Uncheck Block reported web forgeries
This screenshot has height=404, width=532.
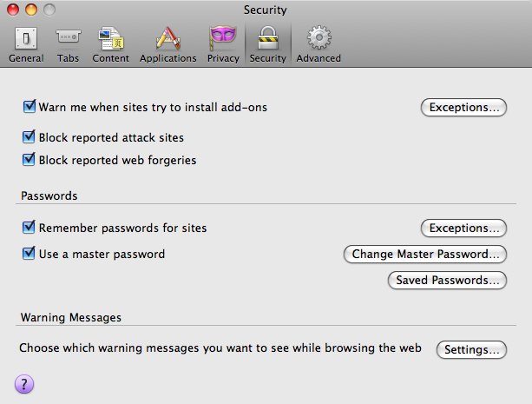(30, 160)
